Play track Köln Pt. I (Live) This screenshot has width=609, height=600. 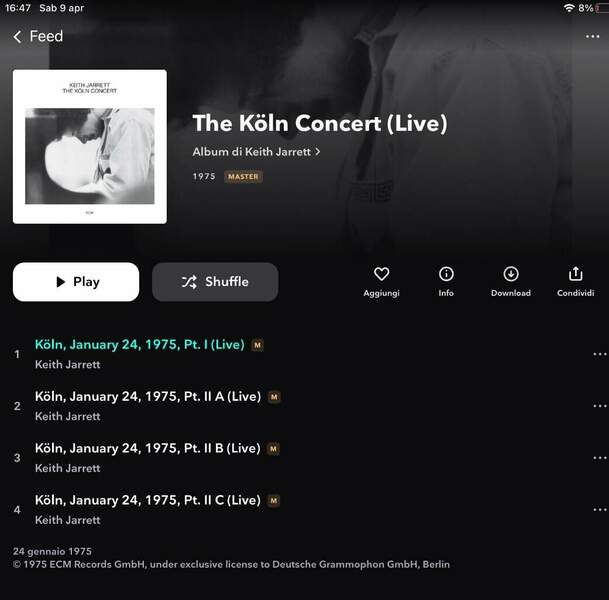point(140,344)
